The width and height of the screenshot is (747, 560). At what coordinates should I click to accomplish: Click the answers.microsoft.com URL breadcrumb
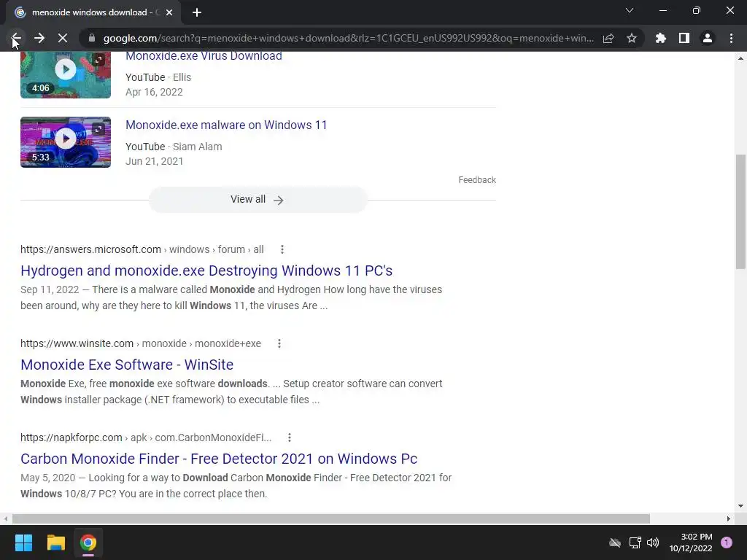(142, 249)
